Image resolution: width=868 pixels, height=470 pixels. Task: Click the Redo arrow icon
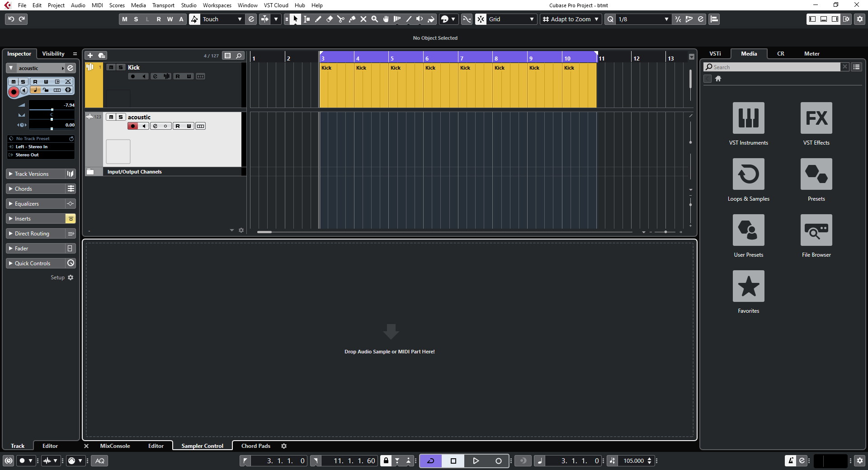click(22, 19)
